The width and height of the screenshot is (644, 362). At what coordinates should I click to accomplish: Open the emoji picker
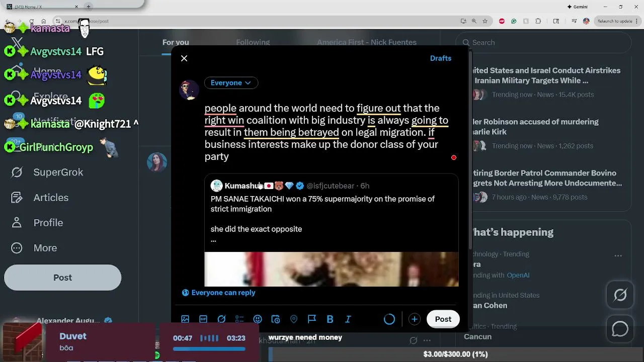tap(258, 319)
